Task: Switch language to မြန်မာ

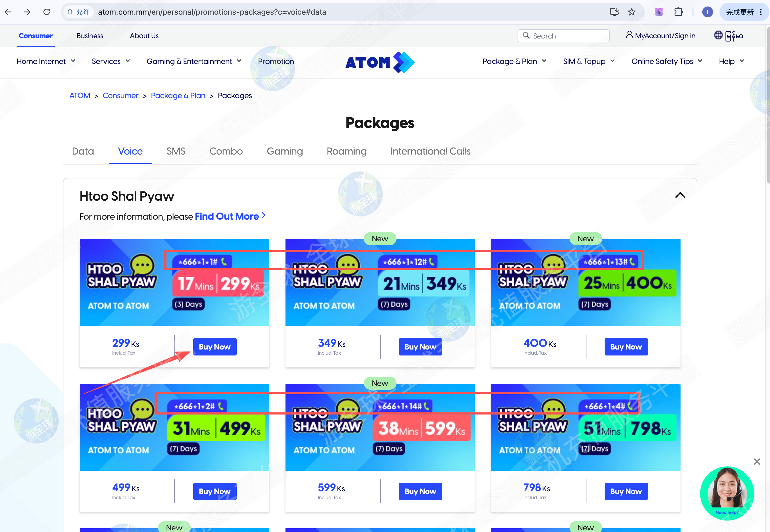Action: (734, 36)
